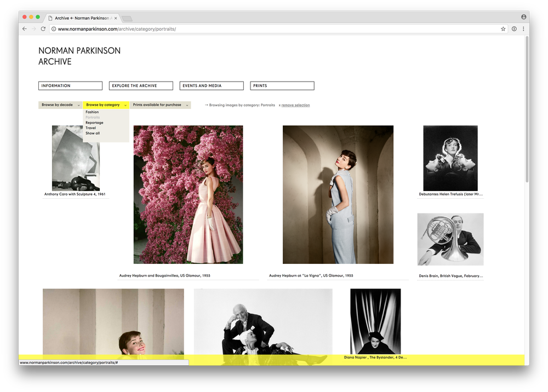Image resolution: width=548 pixels, height=392 pixels.
Task: Click caption Anthony Caro with Sculpture 4, 1961
Action: (75, 194)
